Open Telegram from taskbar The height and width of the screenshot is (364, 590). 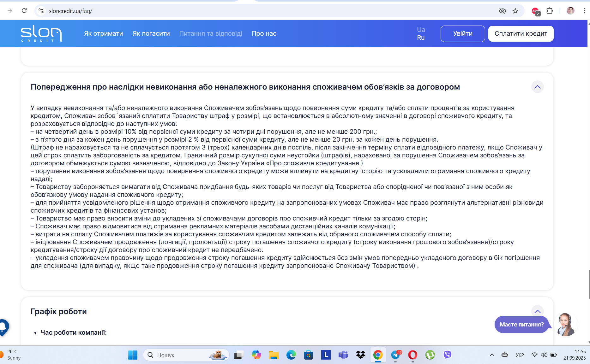click(395, 355)
